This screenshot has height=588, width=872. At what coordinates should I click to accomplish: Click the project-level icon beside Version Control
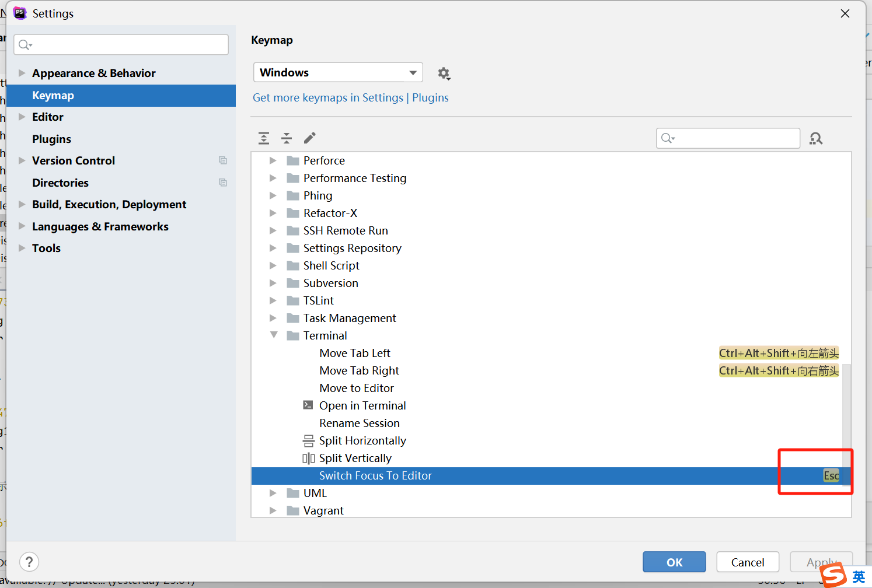click(223, 160)
